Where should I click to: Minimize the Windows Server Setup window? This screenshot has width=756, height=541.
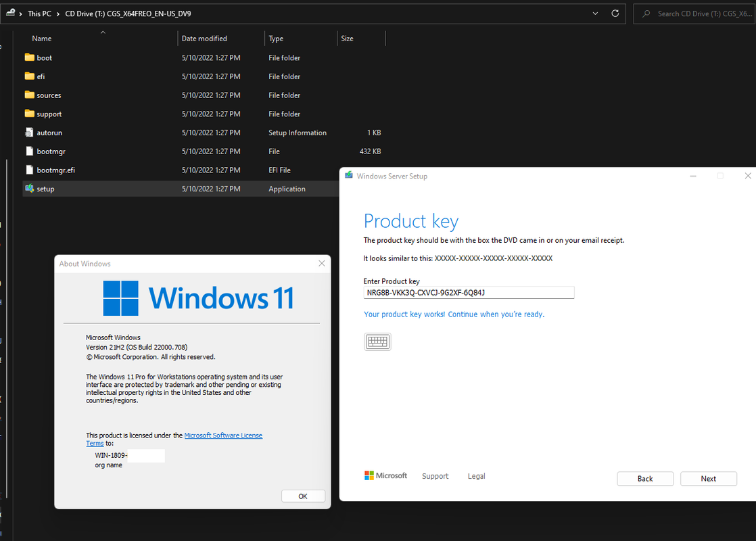pos(693,176)
